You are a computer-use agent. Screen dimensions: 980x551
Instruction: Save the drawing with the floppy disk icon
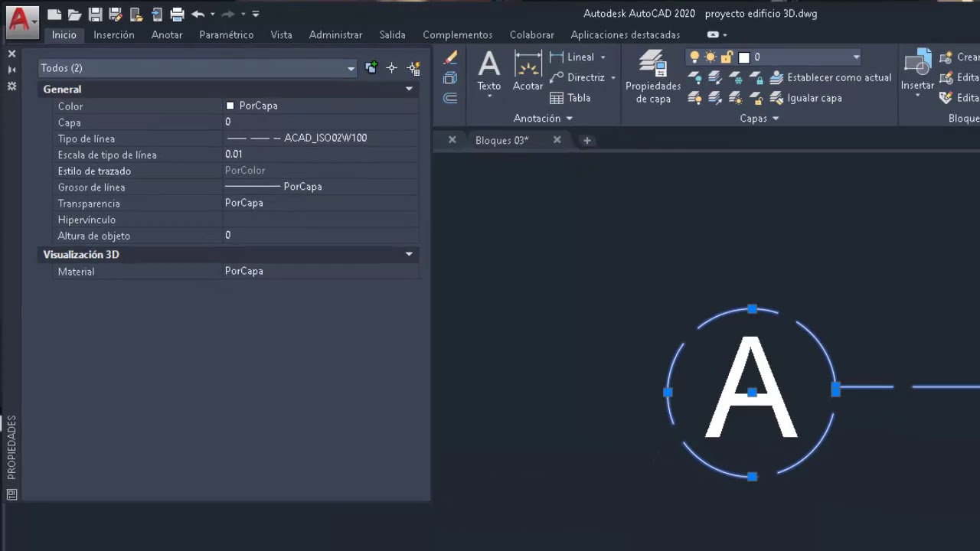[x=95, y=15]
